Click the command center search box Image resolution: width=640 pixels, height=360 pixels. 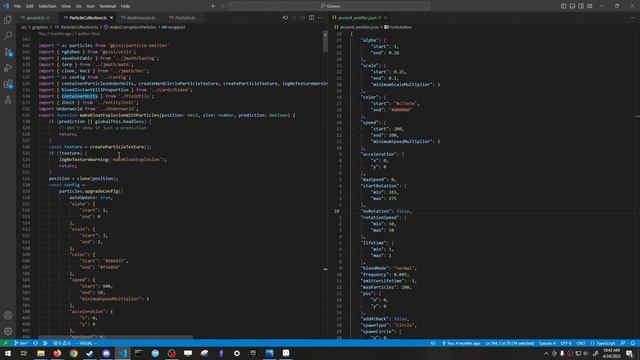330,6
